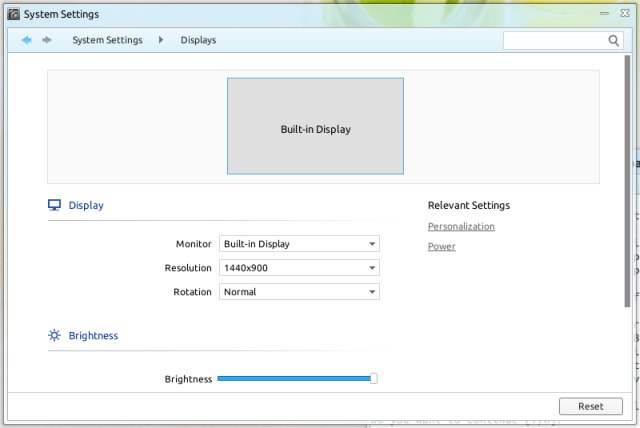The width and height of the screenshot is (640, 428).
Task: Click the Brightness section heading
Action: click(93, 335)
